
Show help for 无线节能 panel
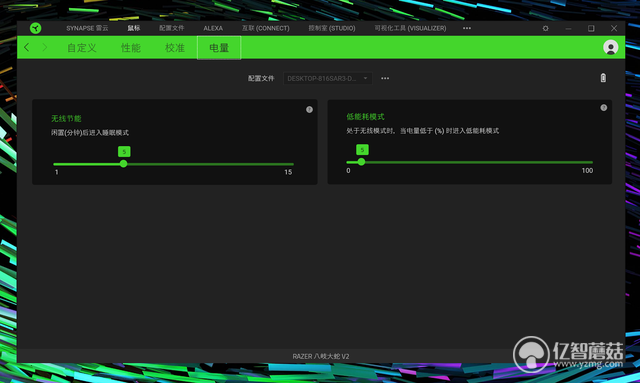pos(309,109)
